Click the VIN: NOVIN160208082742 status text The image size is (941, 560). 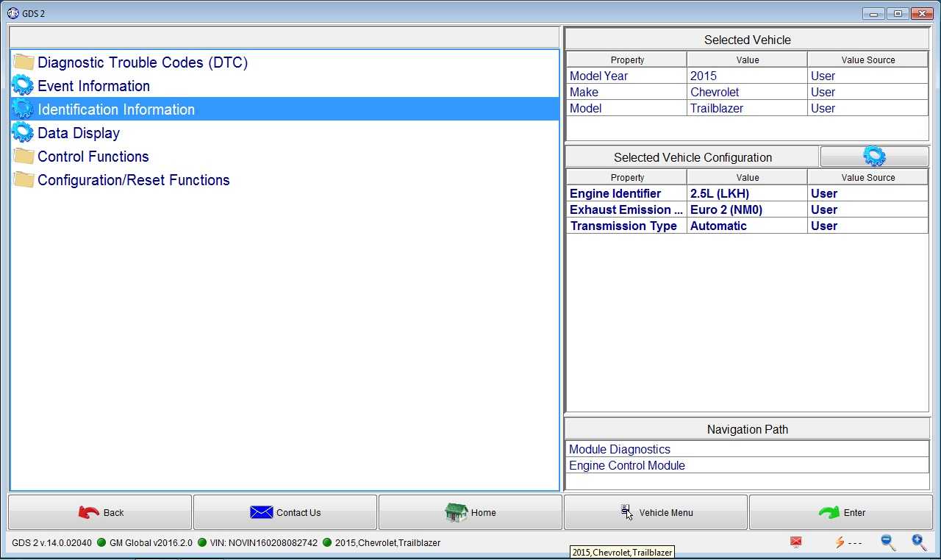click(264, 543)
